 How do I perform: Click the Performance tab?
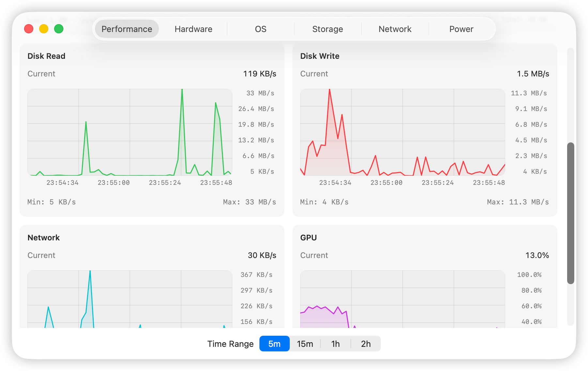127,29
